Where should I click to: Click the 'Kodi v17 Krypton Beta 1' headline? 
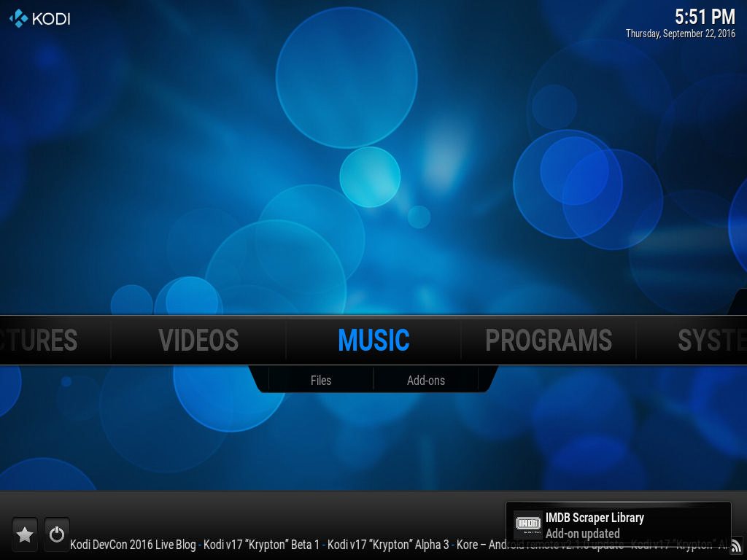tap(261, 545)
